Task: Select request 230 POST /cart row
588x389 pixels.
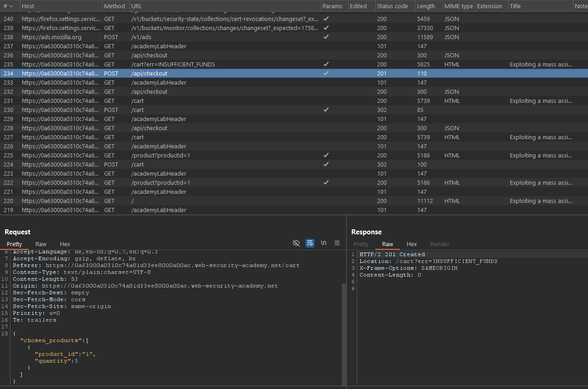Action: (137, 110)
